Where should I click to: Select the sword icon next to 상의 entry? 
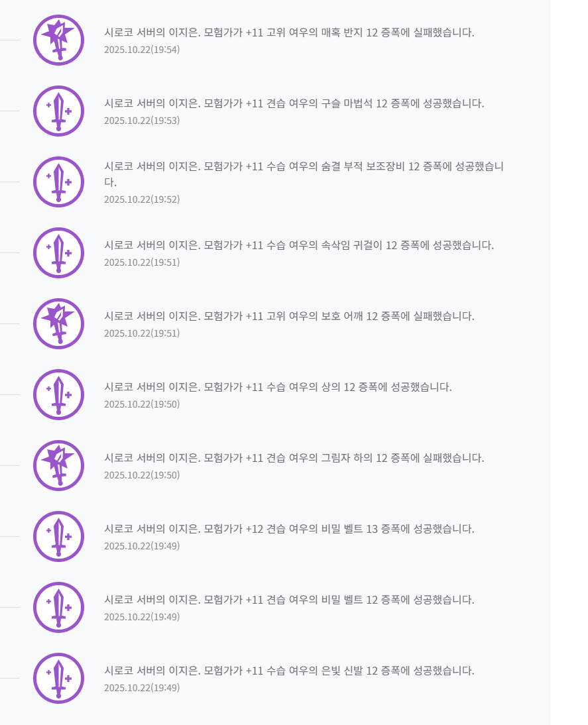[58, 394]
